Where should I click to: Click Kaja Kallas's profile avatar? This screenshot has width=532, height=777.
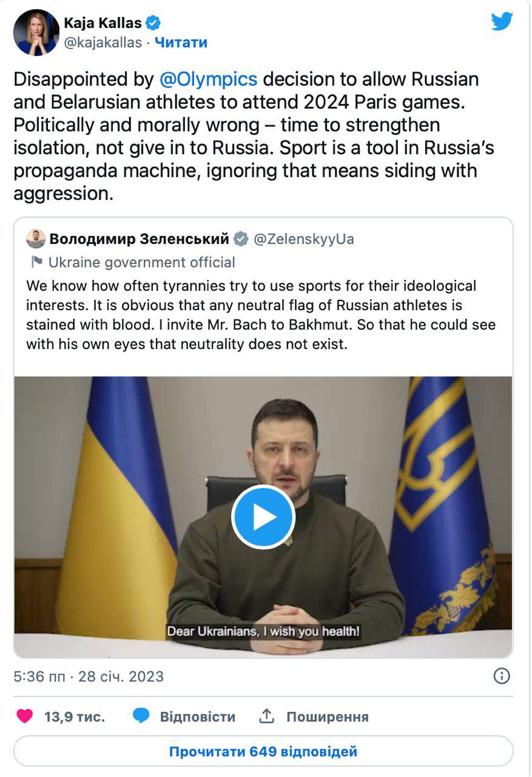[36, 32]
